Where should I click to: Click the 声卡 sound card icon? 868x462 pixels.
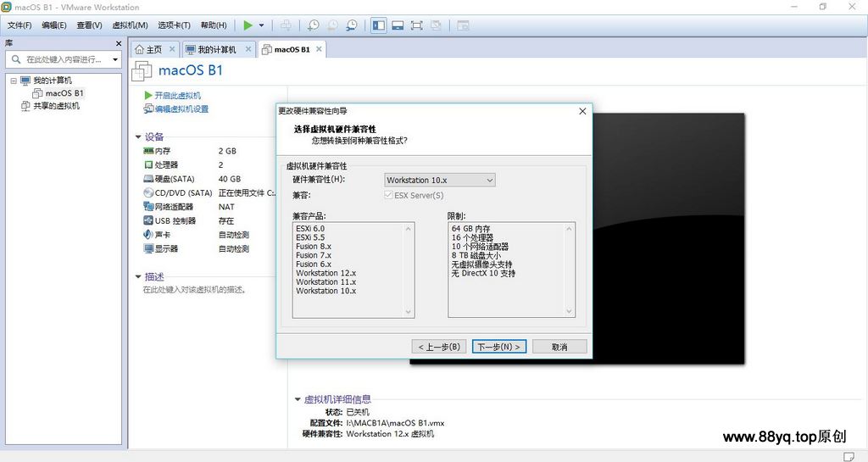(x=148, y=235)
